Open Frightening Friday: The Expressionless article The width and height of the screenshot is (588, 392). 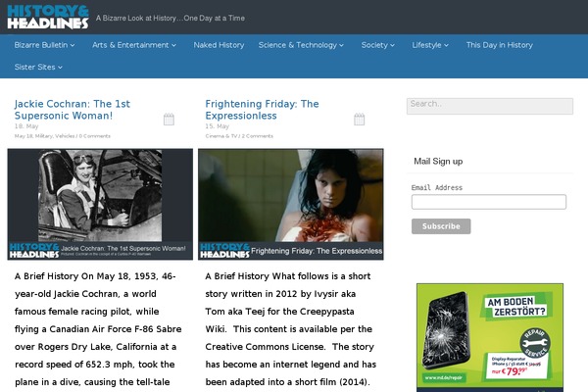point(262,110)
